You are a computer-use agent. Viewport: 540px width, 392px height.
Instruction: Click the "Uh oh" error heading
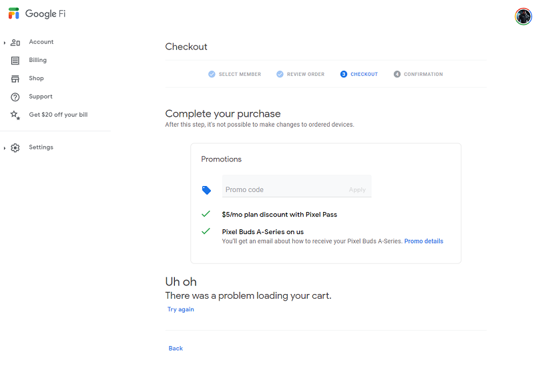(181, 281)
